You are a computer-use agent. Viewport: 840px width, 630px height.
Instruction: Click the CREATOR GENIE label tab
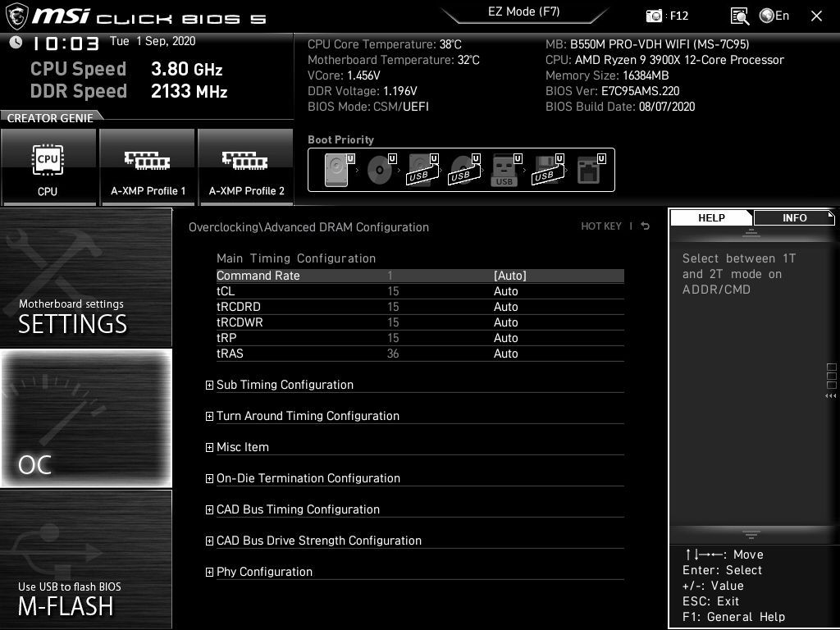(50, 118)
